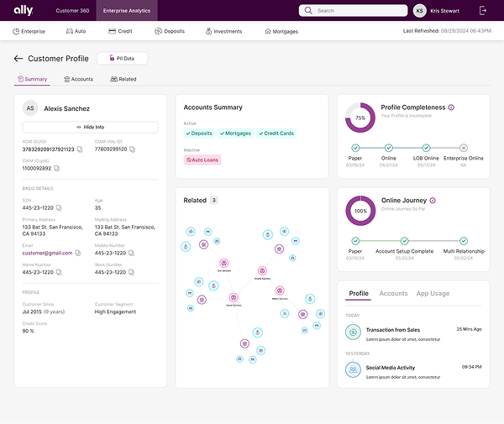This screenshot has width=504, height=424.
Task: Select Account Setup Complete check marker
Action: point(404,241)
